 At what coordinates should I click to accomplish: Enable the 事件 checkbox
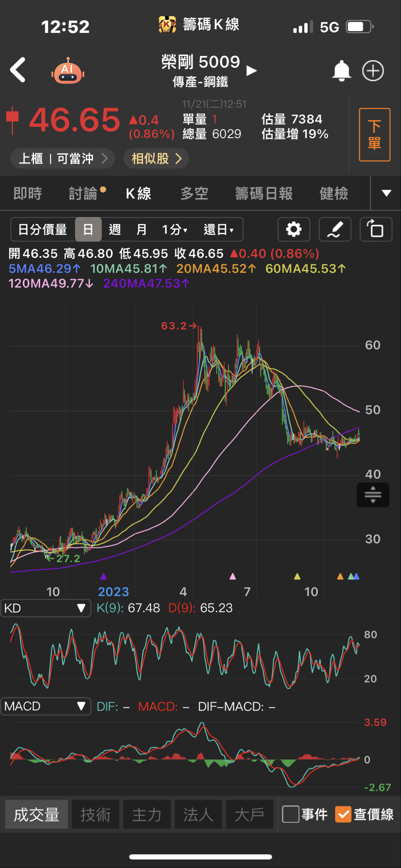click(291, 814)
